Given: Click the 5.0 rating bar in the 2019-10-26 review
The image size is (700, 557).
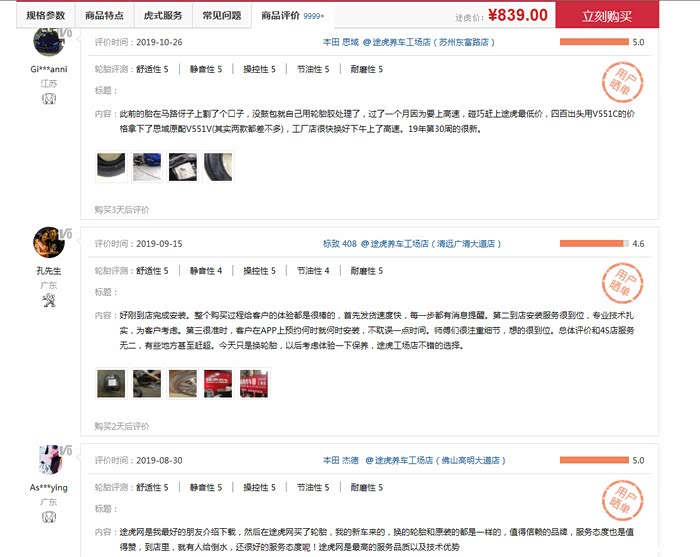Looking at the screenshot, I should pos(594,42).
